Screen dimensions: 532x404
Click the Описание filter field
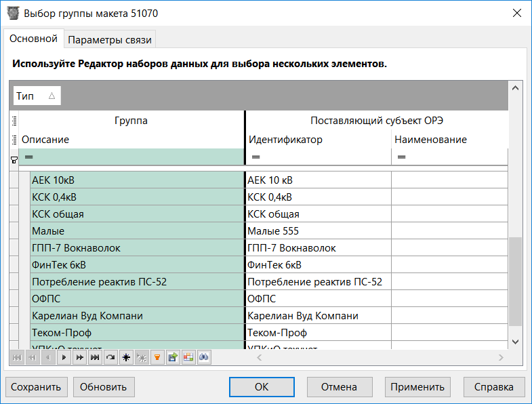pos(132,157)
